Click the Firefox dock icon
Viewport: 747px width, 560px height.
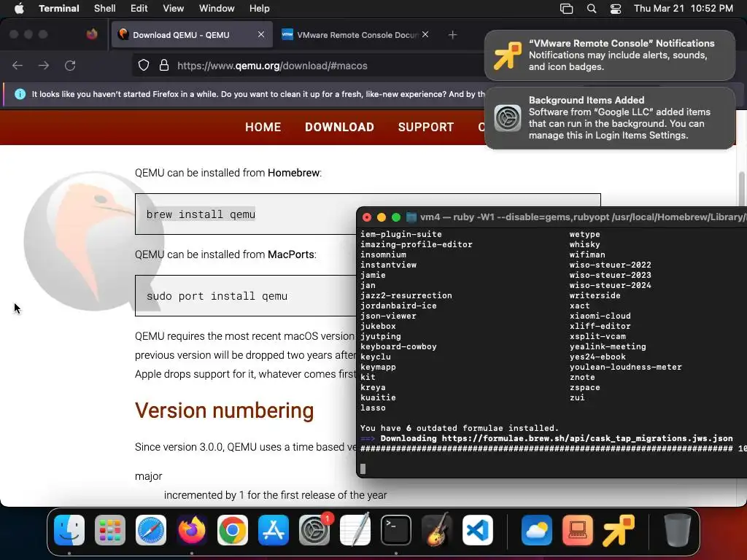click(192, 530)
